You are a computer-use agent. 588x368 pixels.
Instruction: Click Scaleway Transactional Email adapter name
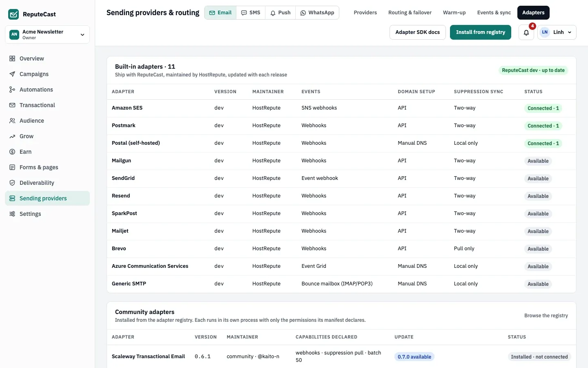click(148, 357)
